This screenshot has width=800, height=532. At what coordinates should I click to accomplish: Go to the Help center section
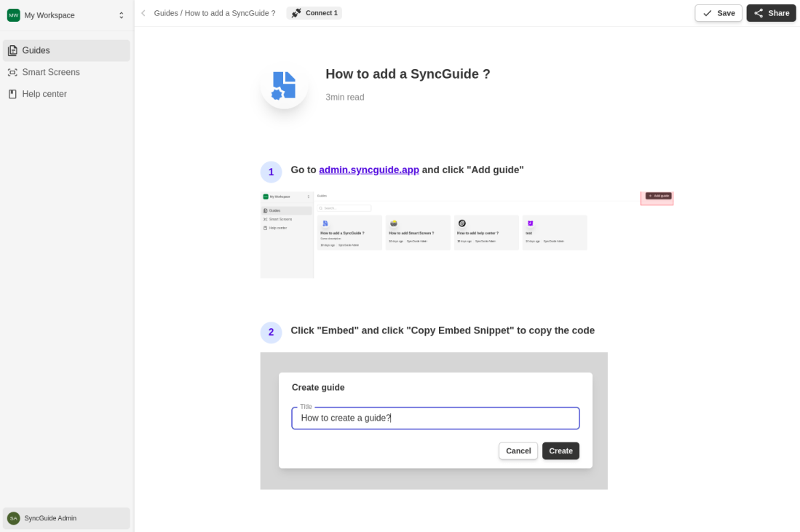(66, 94)
